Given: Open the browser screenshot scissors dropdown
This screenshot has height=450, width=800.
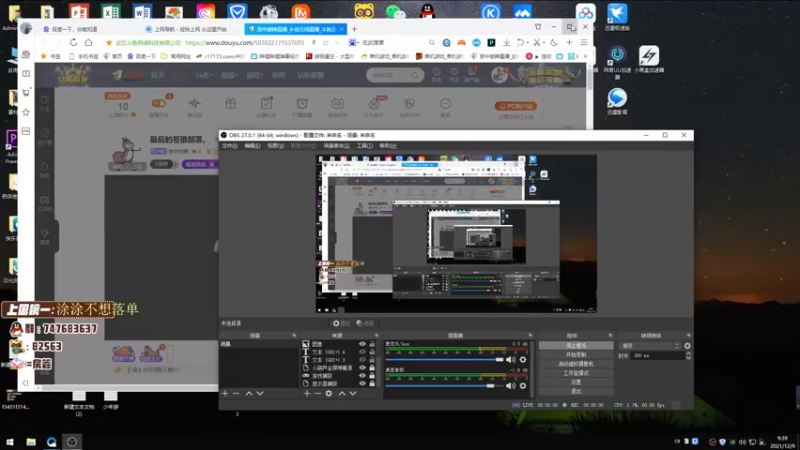Looking at the screenshot, I should click(543, 42).
